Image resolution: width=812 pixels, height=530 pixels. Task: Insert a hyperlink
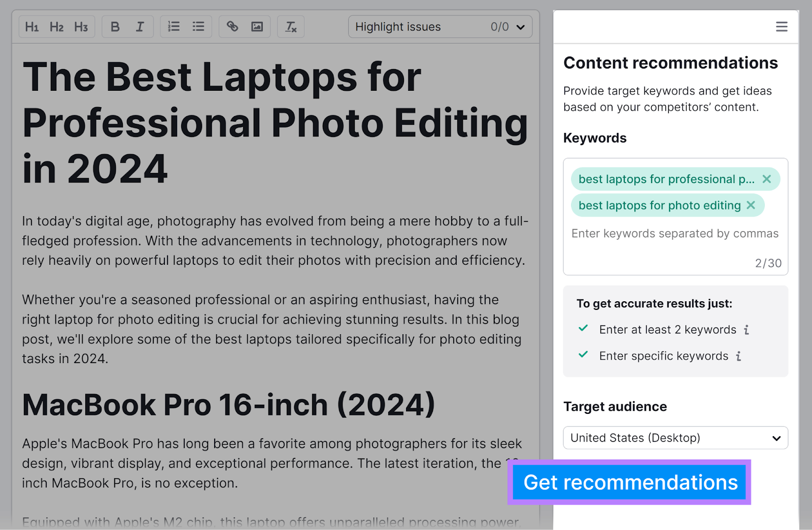pos(232,26)
